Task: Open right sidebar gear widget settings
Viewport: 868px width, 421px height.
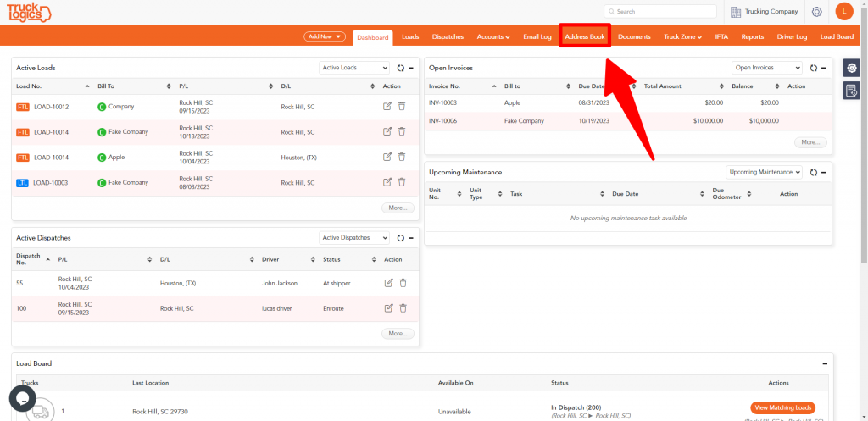Action: [x=851, y=68]
